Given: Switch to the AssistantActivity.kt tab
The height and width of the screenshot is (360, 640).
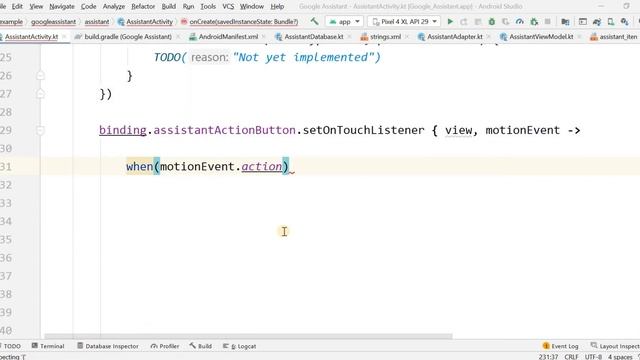Looking at the screenshot, I should point(31,37).
